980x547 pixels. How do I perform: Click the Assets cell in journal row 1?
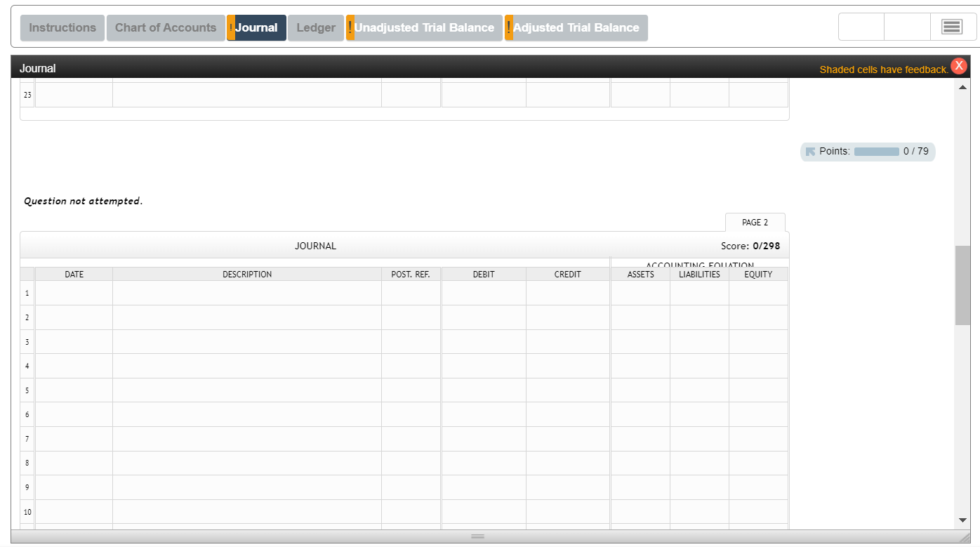coord(640,293)
